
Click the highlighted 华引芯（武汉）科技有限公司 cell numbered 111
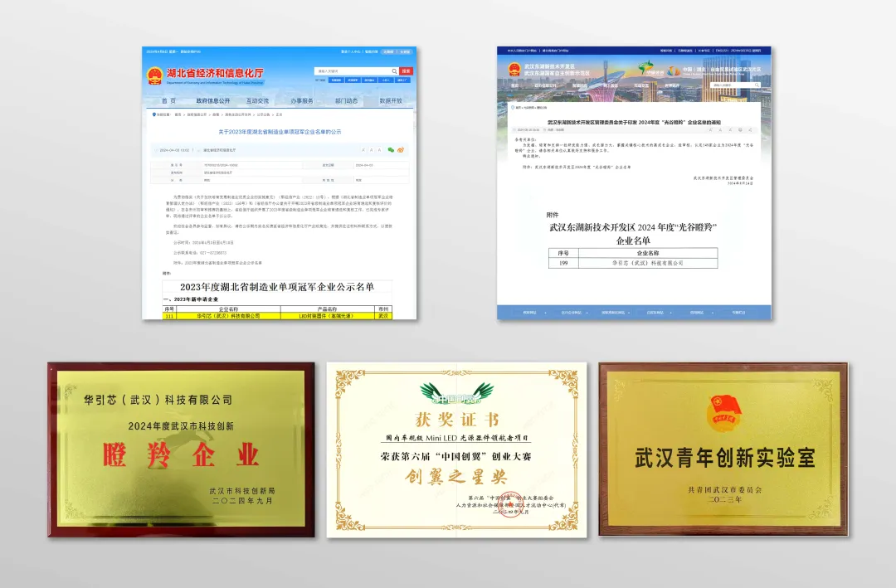[229, 316]
